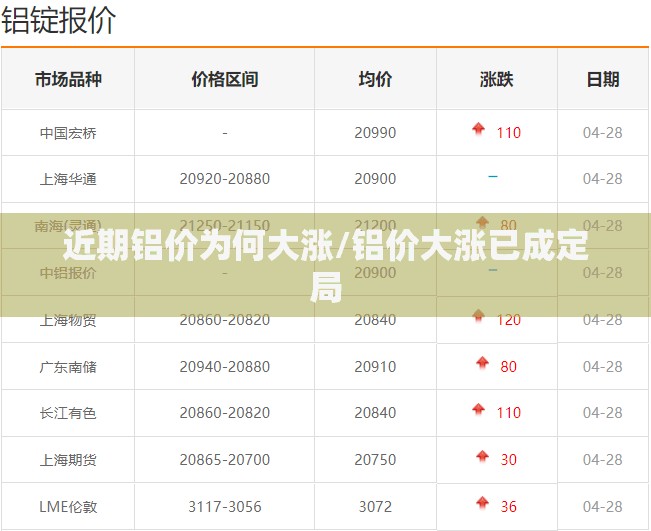This screenshot has height=531, width=651.
Task: Select the 上海华通 market name
Action: 68,179
